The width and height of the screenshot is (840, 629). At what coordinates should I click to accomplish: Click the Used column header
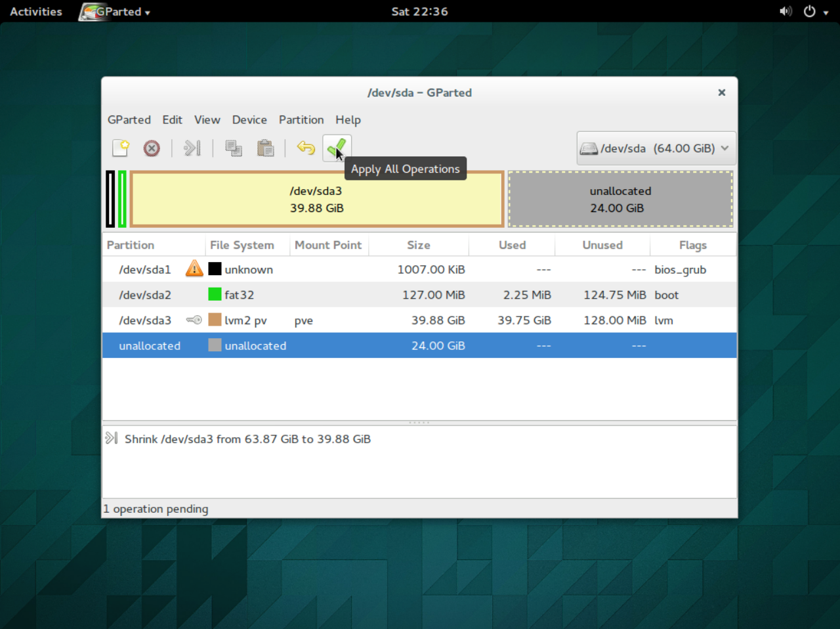pos(512,245)
